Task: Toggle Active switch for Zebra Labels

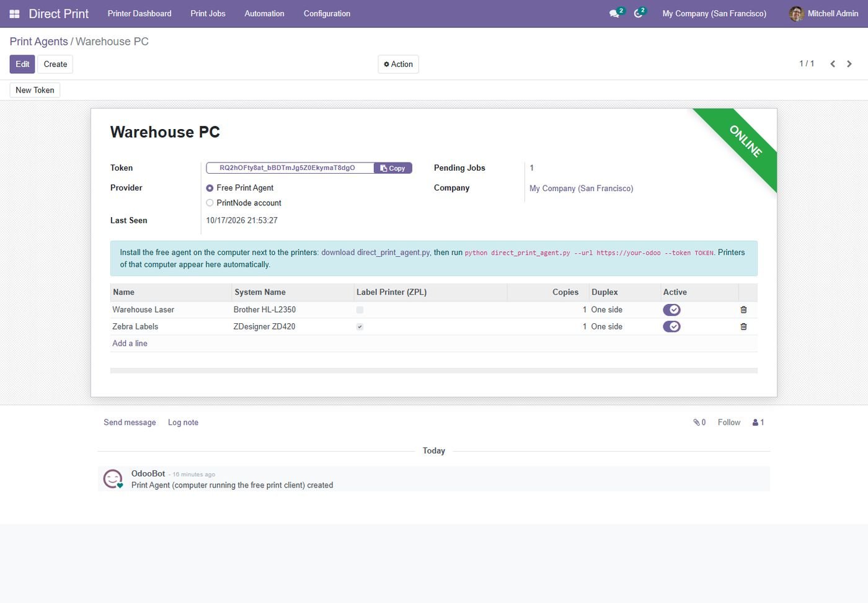Action: tap(671, 326)
